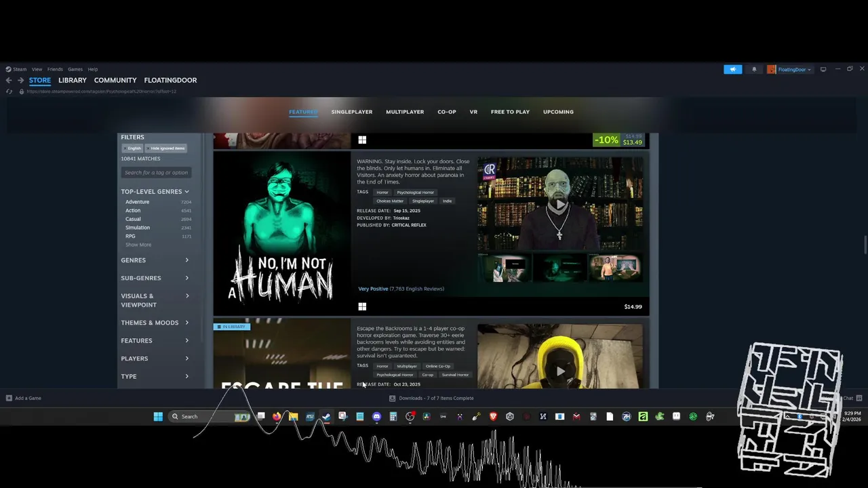868x488 pixels.
Task: Filter by Simulation genre
Action: point(138,228)
